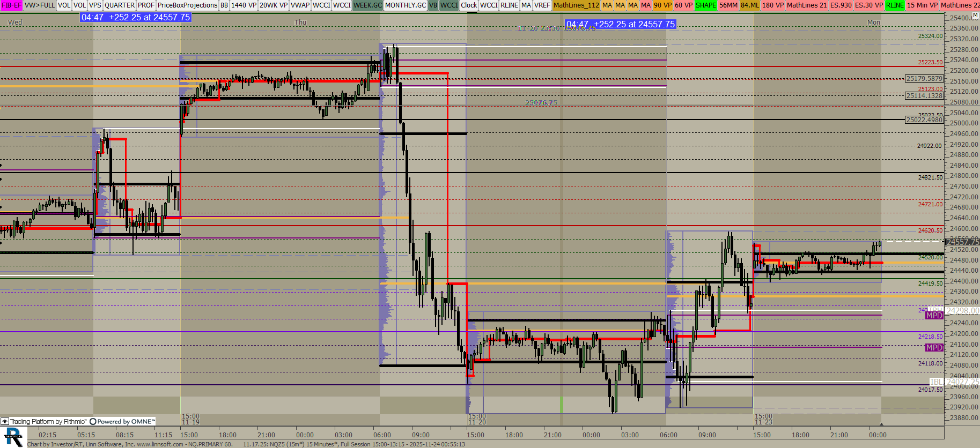
Task: Click the Rithmic trading platform arrow icon
Action: (5, 422)
